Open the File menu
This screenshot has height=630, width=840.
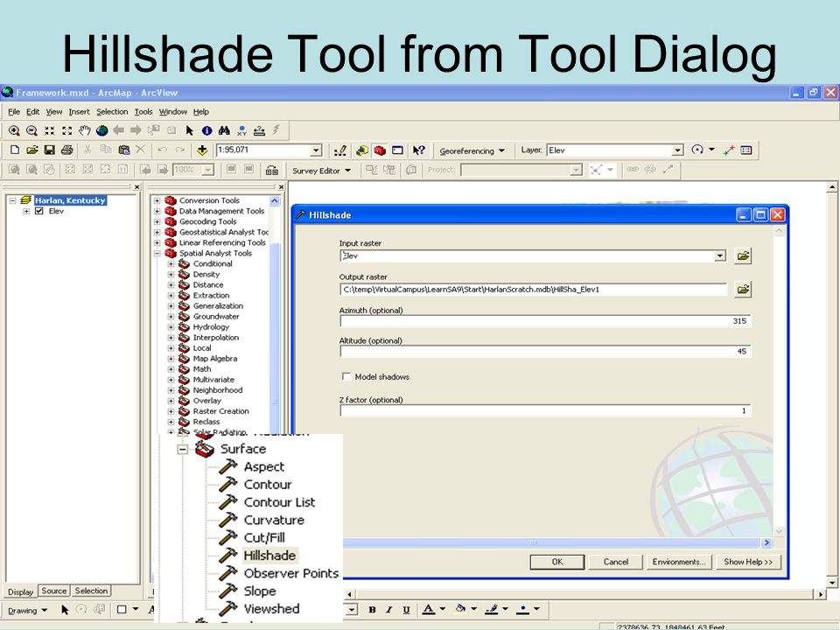coord(14,112)
